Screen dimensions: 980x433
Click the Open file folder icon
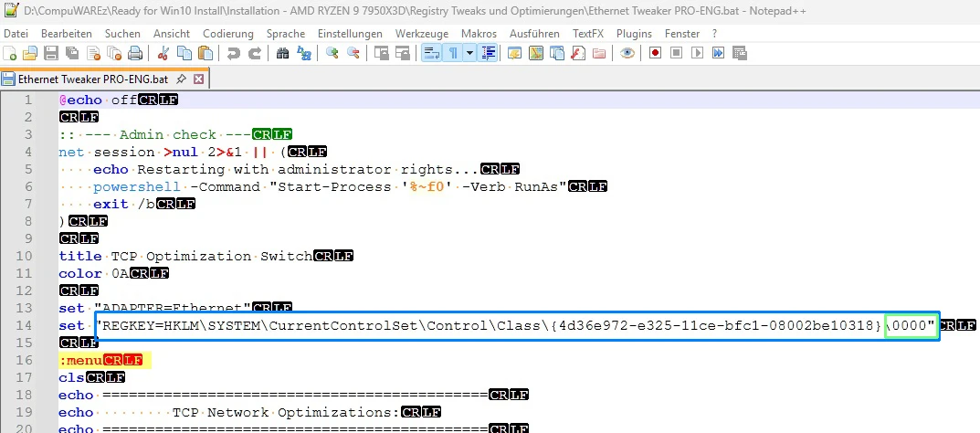(31, 53)
